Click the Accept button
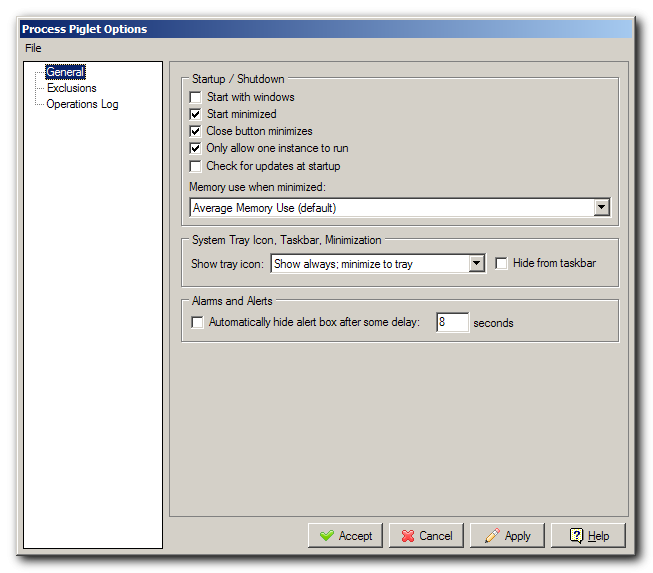This screenshot has height=573, width=653. coord(345,536)
